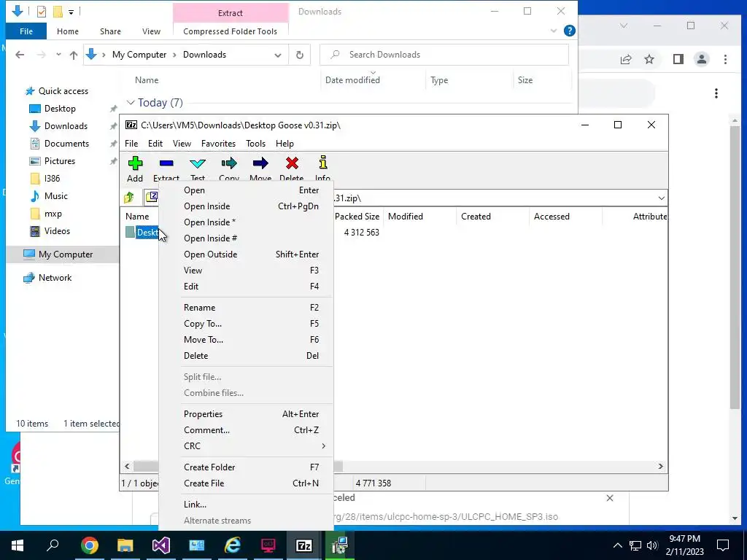Click the 7-Zip taskbar icon
The image size is (747, 560).
(304, 545)
